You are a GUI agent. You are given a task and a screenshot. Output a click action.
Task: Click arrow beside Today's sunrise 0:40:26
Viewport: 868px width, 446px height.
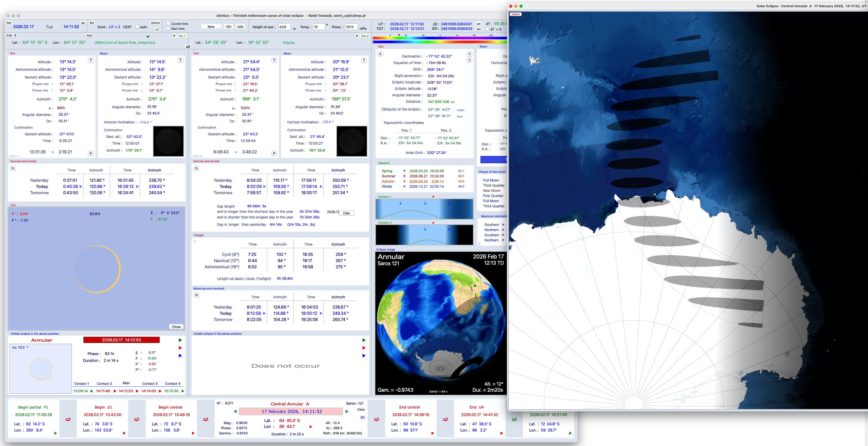coord(81,187)
